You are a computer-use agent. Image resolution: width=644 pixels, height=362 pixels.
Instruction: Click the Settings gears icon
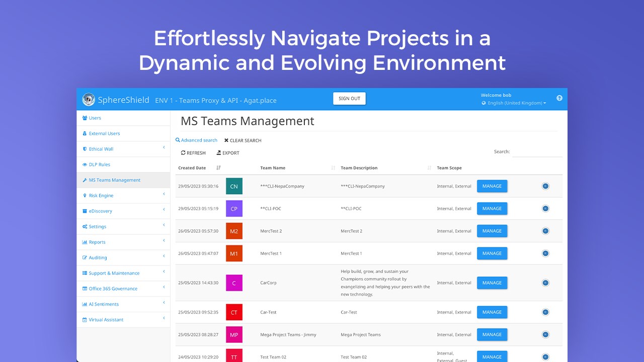tap(85, 227)
